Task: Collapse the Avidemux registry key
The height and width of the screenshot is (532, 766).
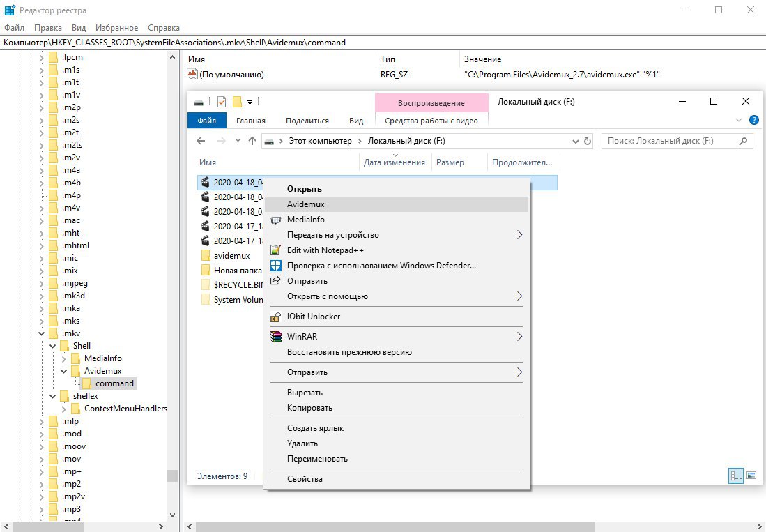Action: 64,371
